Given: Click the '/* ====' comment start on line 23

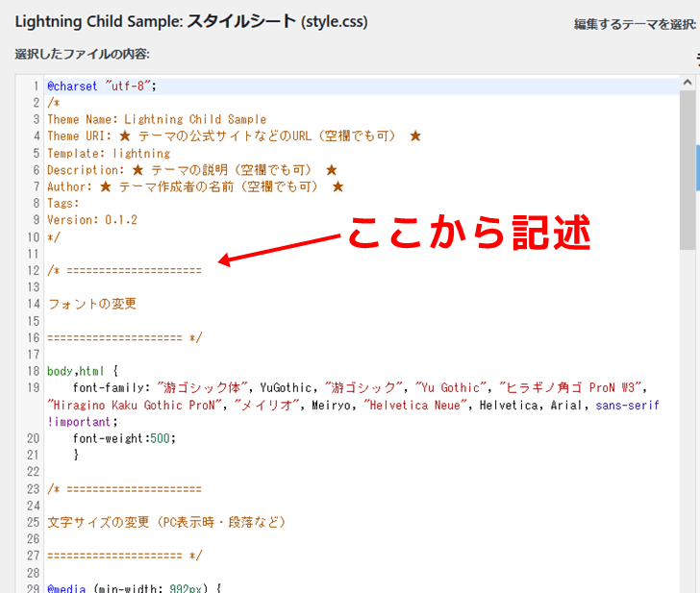Looking at the screenshot, I should coord(125,489).
